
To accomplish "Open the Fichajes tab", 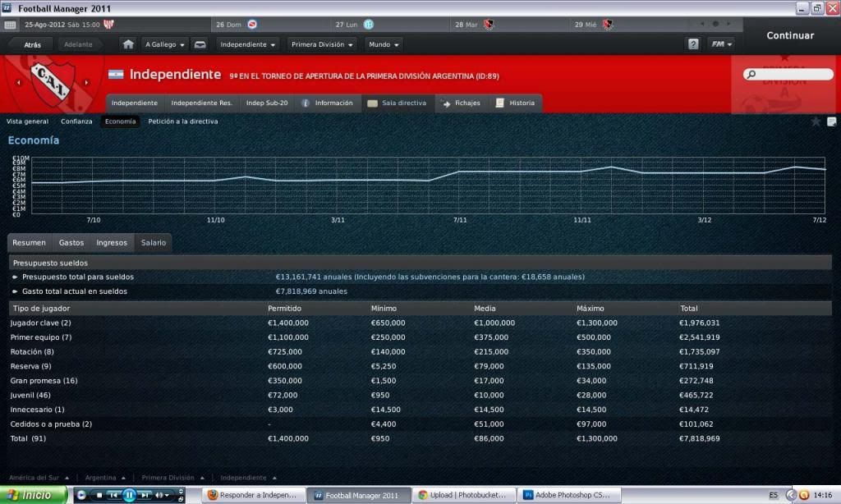I will pyautogui.click(x=462, y=103).
